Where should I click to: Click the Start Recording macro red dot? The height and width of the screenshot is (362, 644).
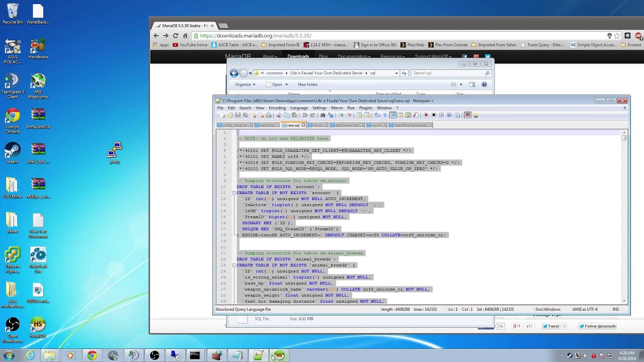click(426, 115)
